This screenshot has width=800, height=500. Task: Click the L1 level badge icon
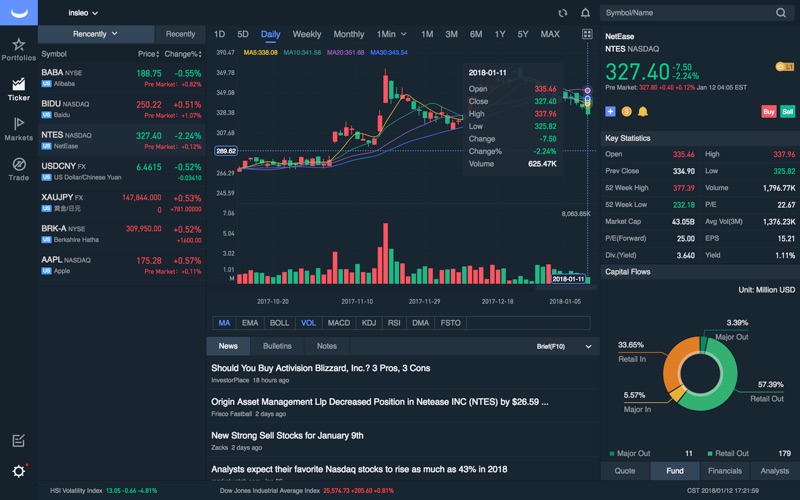coord(785,67)
